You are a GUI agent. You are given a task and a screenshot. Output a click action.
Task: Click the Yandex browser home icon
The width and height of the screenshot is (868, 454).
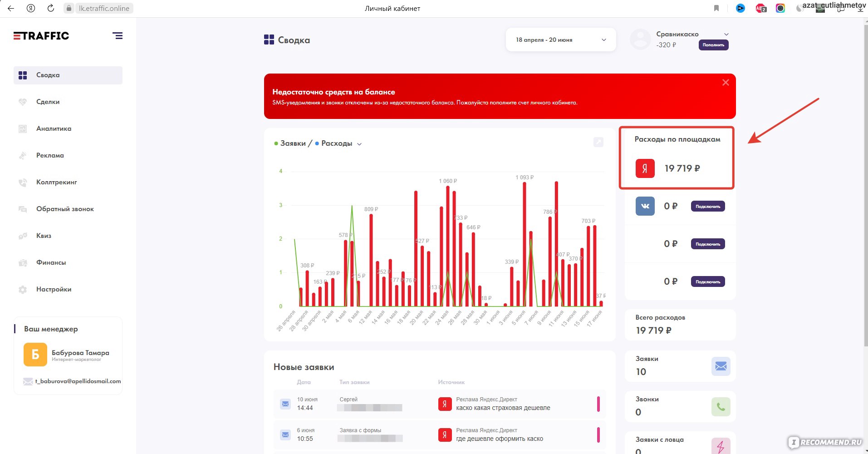(x=31, y=8)
